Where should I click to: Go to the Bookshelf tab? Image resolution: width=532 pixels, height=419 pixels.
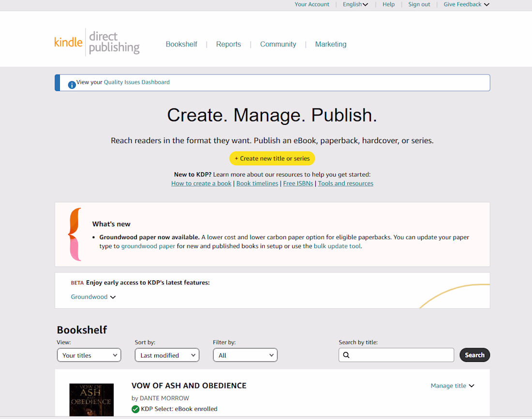click(x=181, y=44)
